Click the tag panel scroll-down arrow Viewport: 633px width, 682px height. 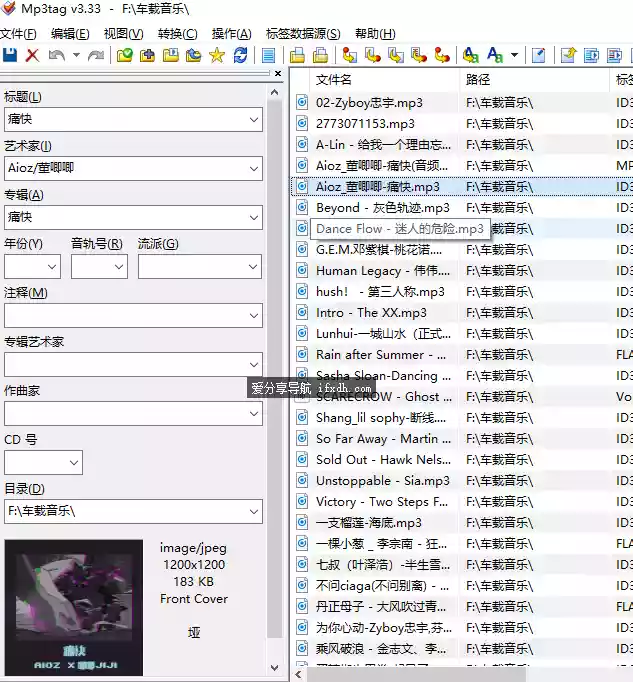pyautogui.click(x=275, y=668)
